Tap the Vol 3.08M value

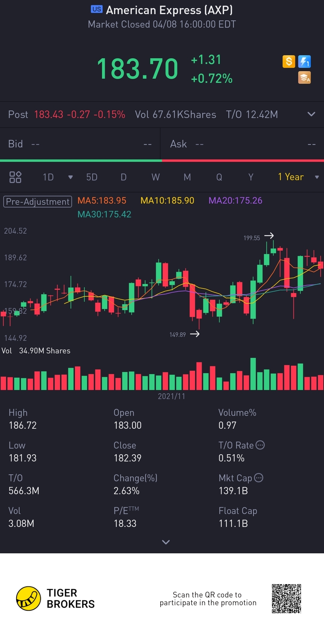(x=21, y=524)
